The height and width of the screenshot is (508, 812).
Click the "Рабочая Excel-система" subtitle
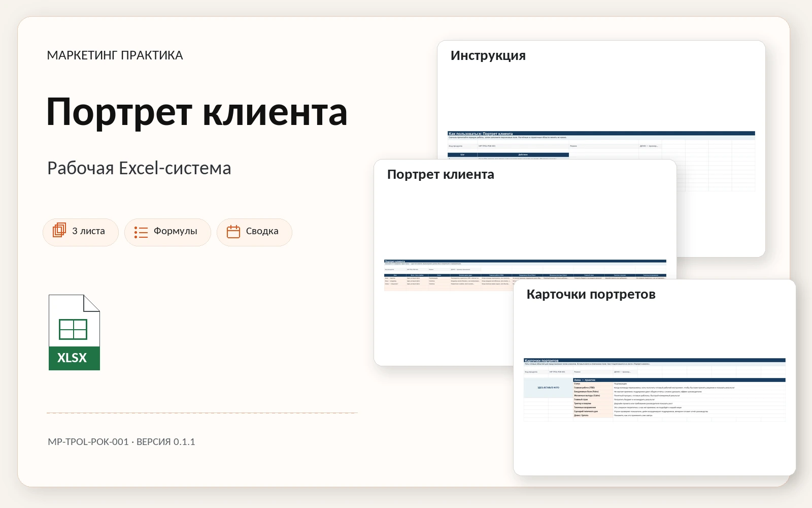coord(139,168)
